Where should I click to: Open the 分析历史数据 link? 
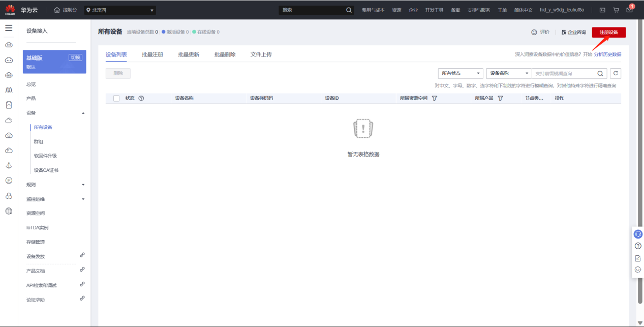click(607, 54)
